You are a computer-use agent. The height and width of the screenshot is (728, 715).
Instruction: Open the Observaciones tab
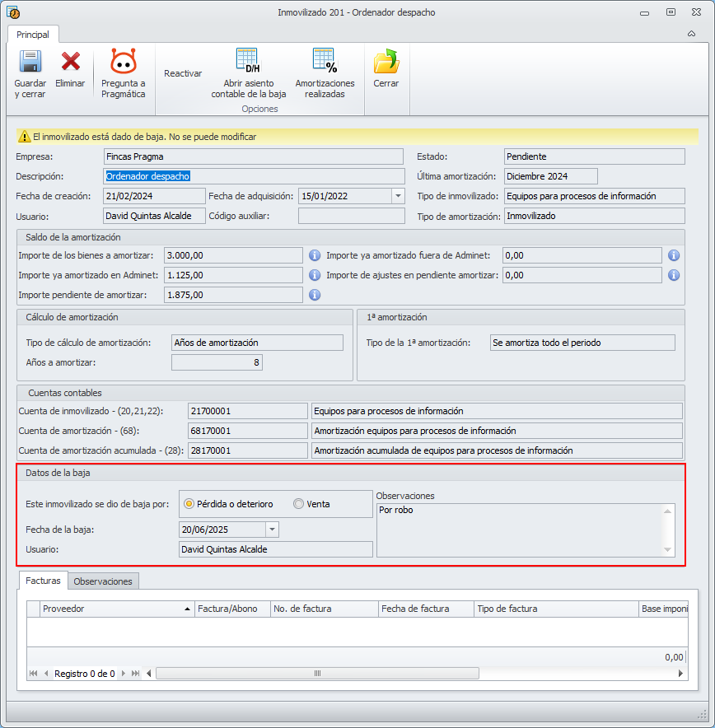pyautogui.click(x=103, y=581)
